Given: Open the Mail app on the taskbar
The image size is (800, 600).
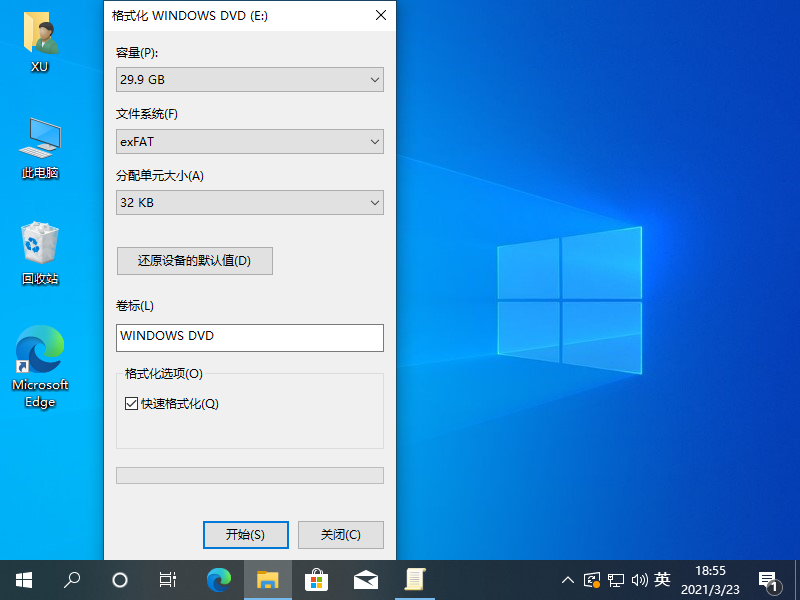Looking at the screenshot, I should pos(365,579).
